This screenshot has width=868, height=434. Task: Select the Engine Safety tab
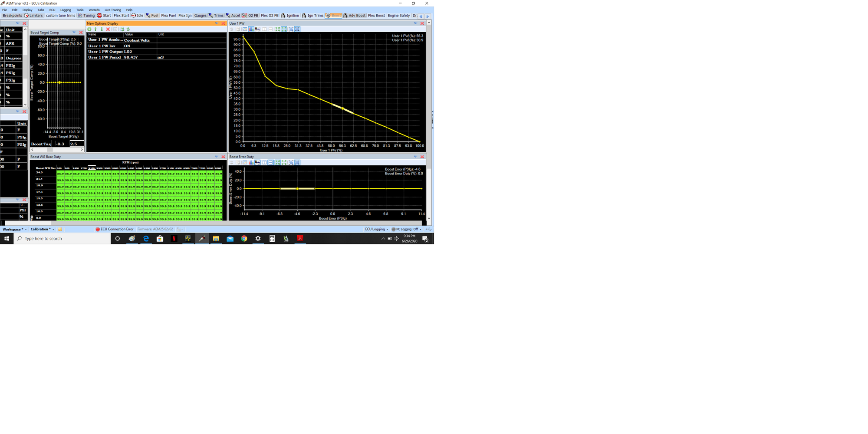[x=398, y=16]
